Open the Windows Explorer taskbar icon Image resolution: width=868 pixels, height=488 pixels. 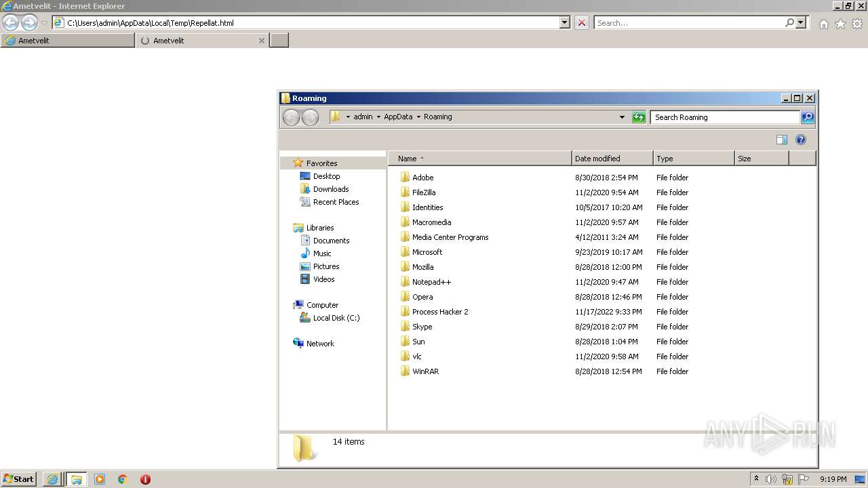(76, 479)
